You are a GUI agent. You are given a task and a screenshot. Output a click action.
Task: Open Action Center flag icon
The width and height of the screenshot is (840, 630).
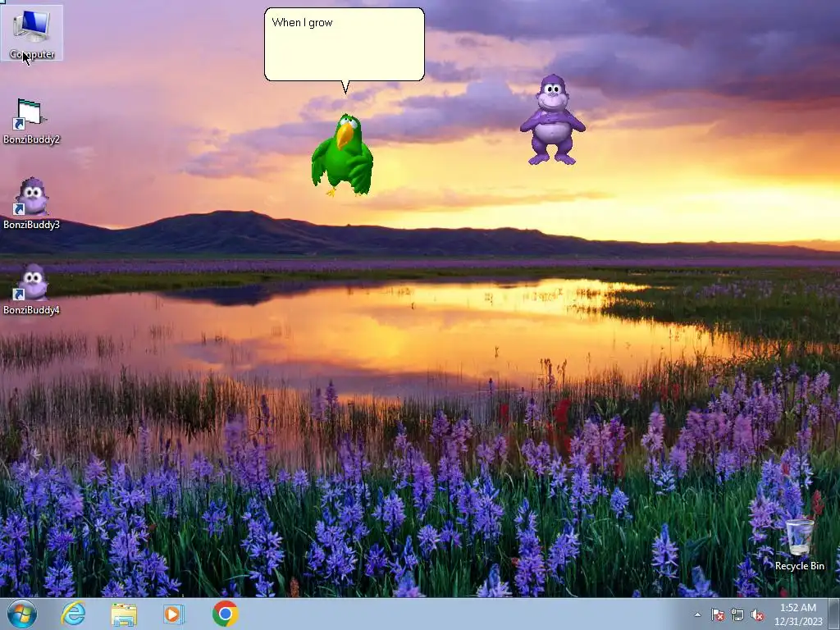(717, 615)
